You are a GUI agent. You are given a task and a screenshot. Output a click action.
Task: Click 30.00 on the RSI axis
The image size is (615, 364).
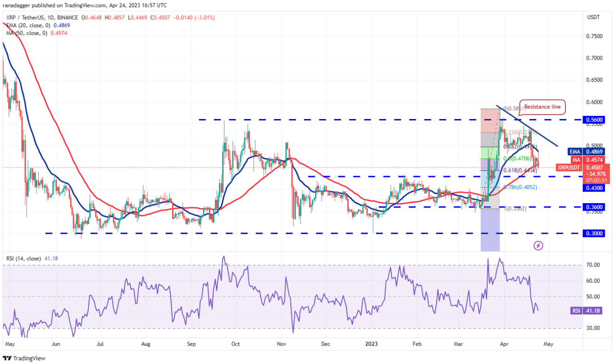coord(593,328)
